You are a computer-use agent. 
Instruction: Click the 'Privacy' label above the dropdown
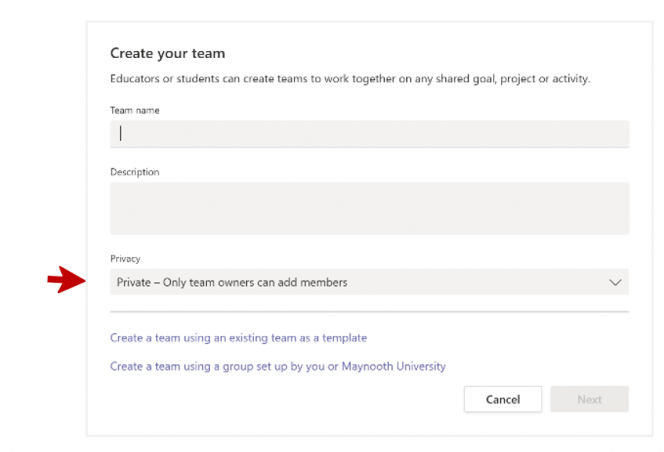coord(125,259)
